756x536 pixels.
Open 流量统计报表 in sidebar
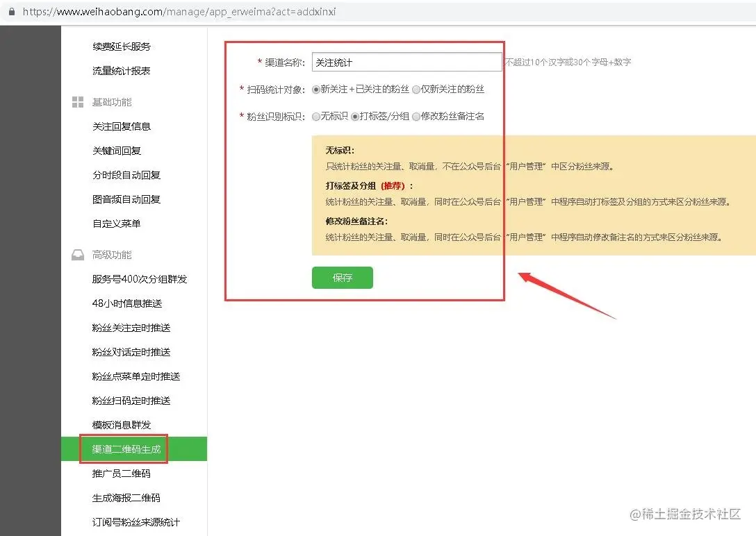click(x=122, y=71)
